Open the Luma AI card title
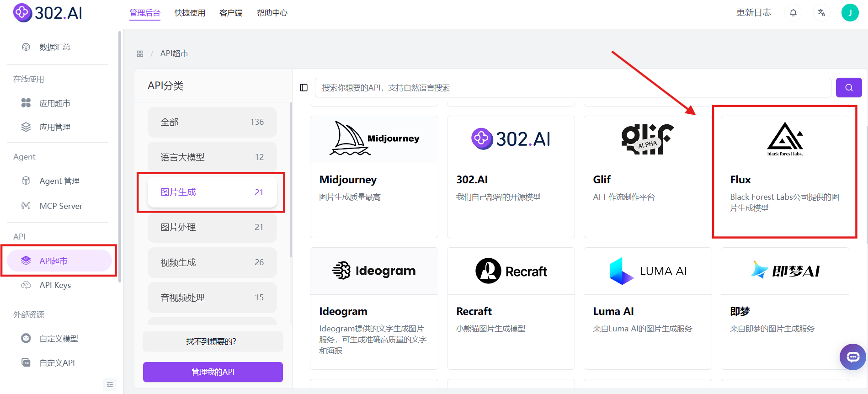Viewport: 868px width, 394px height. (613, 311)
